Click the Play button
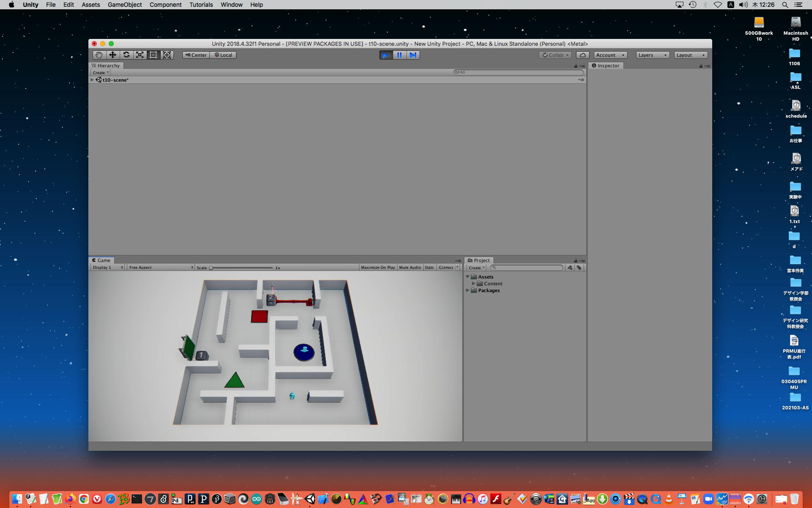The image size is (812, 508). tap(386, 55)
